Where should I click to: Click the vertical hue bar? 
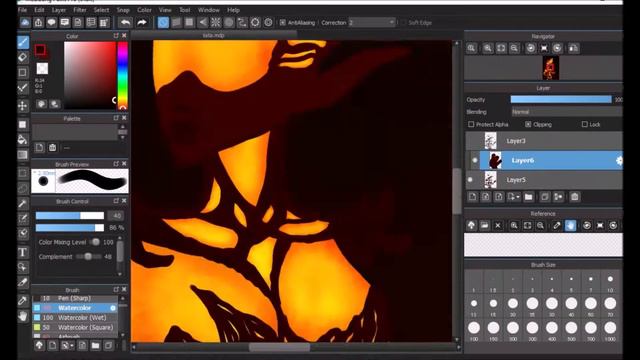click(x=122, y=76)
